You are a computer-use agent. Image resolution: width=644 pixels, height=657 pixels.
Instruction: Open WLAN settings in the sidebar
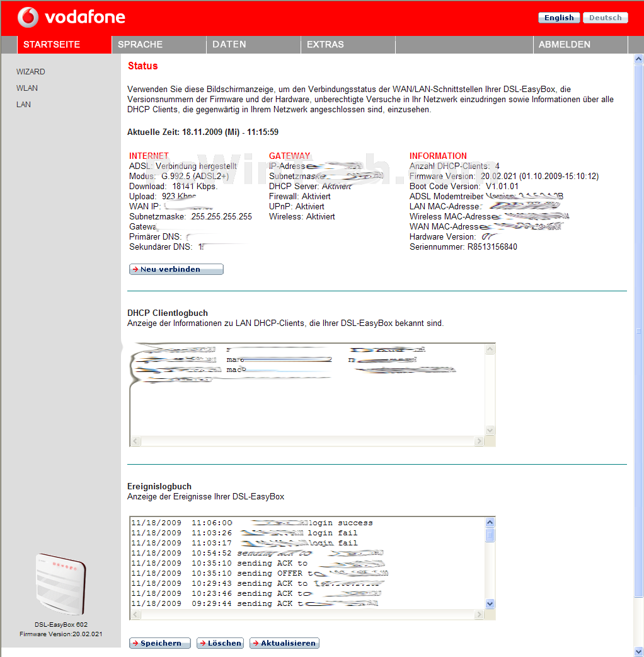(x=27, y=88)
